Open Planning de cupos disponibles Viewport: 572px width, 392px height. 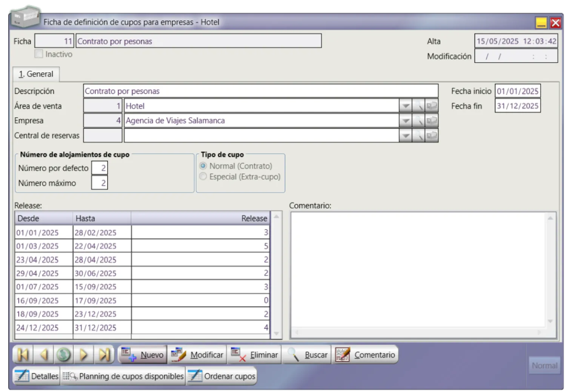123,376
